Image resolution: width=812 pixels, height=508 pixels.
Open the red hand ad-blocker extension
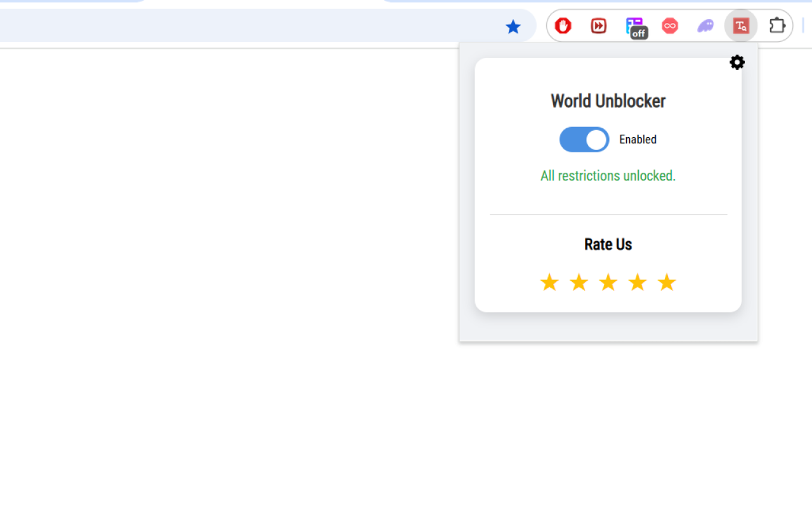(x=563, y=25)
